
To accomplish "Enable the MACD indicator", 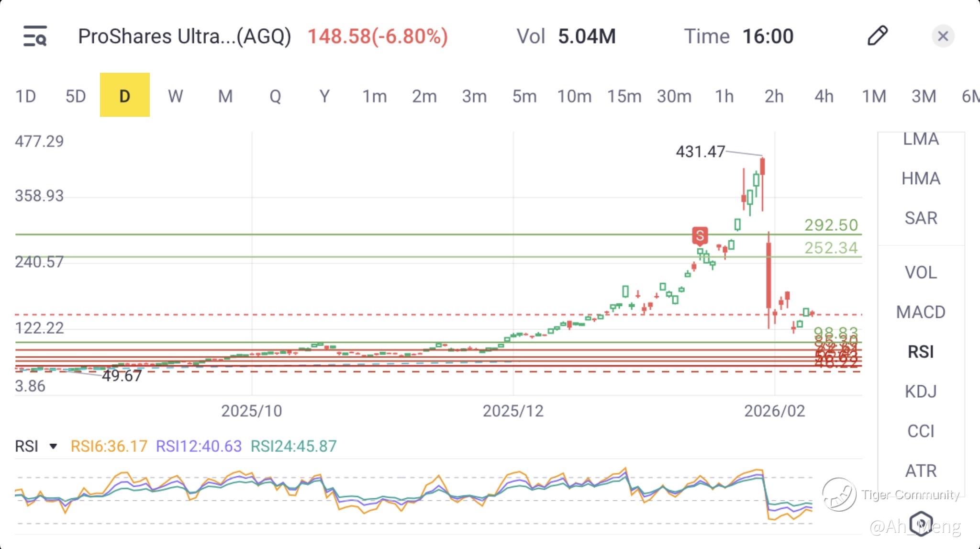I will (x=920, y=312).
